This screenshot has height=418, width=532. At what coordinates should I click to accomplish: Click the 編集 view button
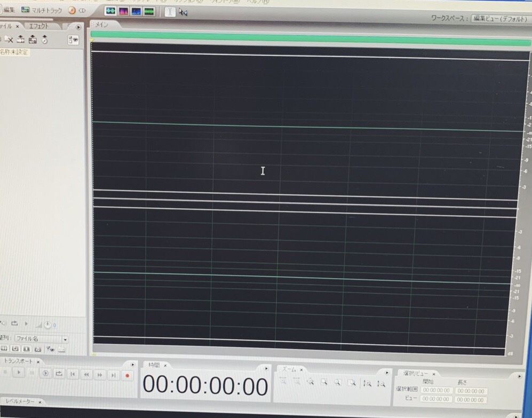tap(8, 10)
